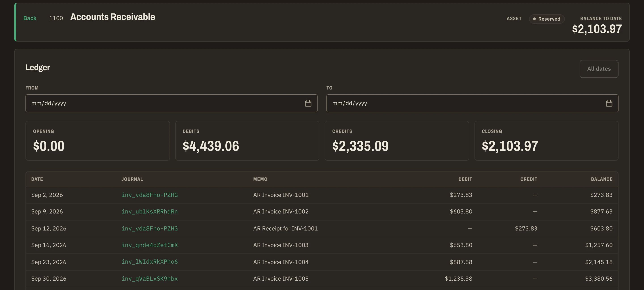Open journal inv_vda8Fno-PZHG on Sep 12 row

tap(150, 228)
